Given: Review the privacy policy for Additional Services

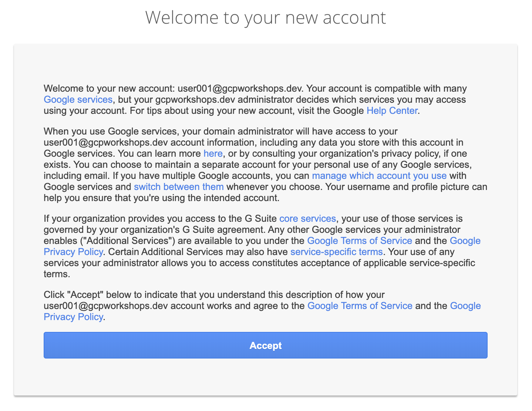Looking at the screenshot, I should 73,252.
